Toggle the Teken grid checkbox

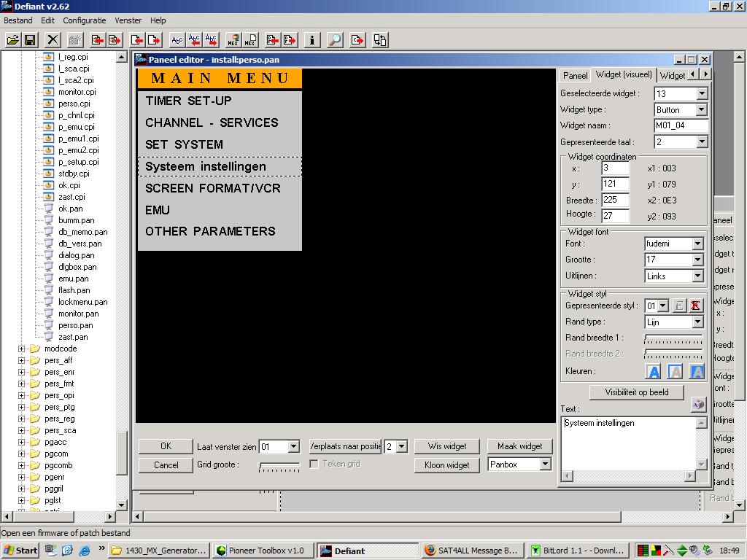(314, 464)
